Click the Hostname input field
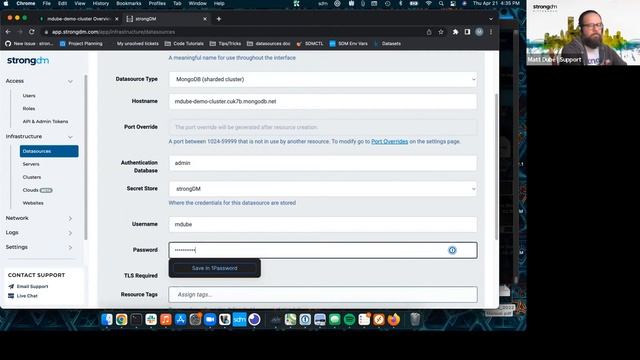The image size is (640, 360). tap(322, 101)
